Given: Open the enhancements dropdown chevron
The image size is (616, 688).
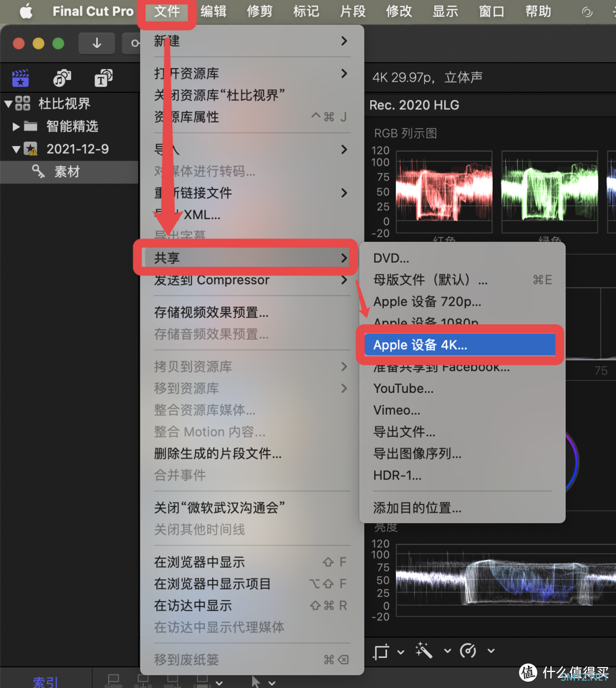Looking at the screenshot, I should [x=447, y=651].
